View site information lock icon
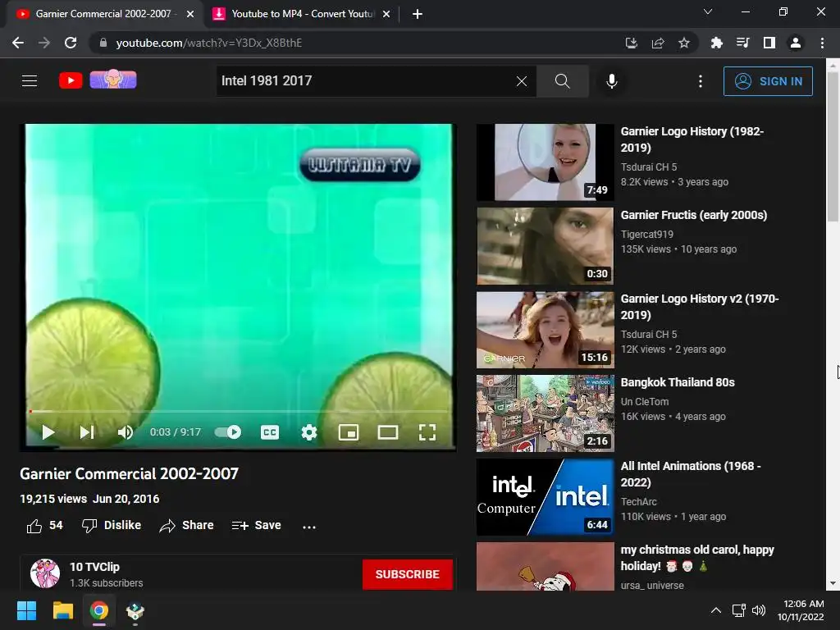840x630 pixels. (x=103, y=43)
